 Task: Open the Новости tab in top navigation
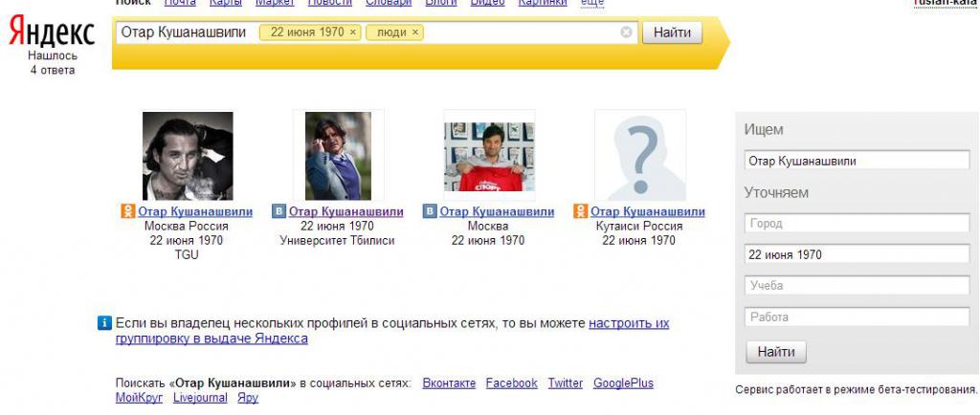(x=330, y=3)
